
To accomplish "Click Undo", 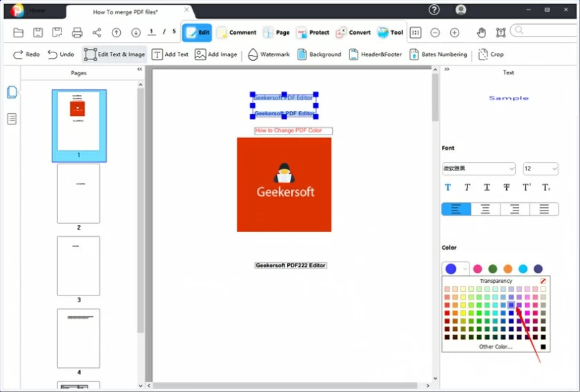I will [x=61, y=55].
